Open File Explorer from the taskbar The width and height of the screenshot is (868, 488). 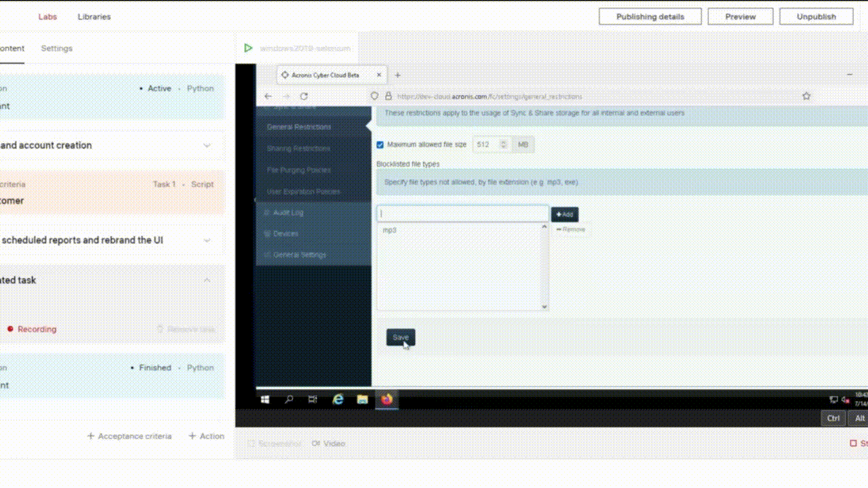point(361,399)
